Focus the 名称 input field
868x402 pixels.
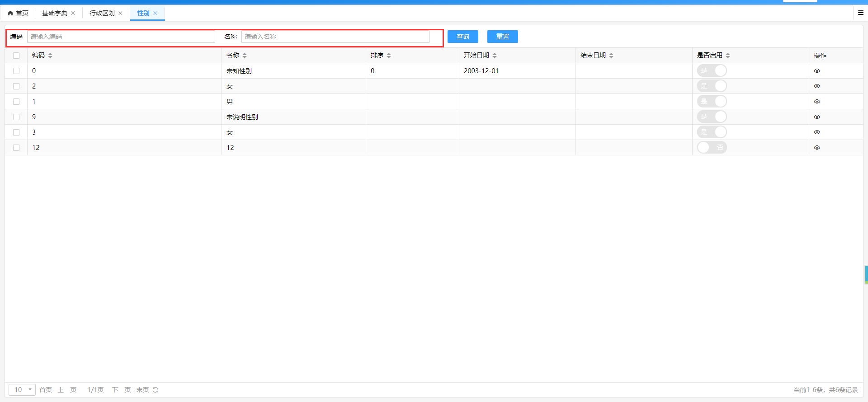[x=335, y=37]
